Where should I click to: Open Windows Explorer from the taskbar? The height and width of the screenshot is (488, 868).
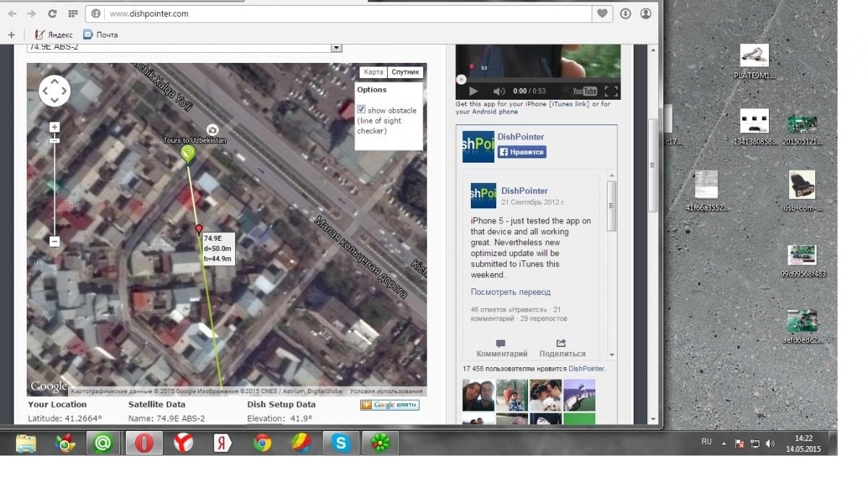point(26,442)
